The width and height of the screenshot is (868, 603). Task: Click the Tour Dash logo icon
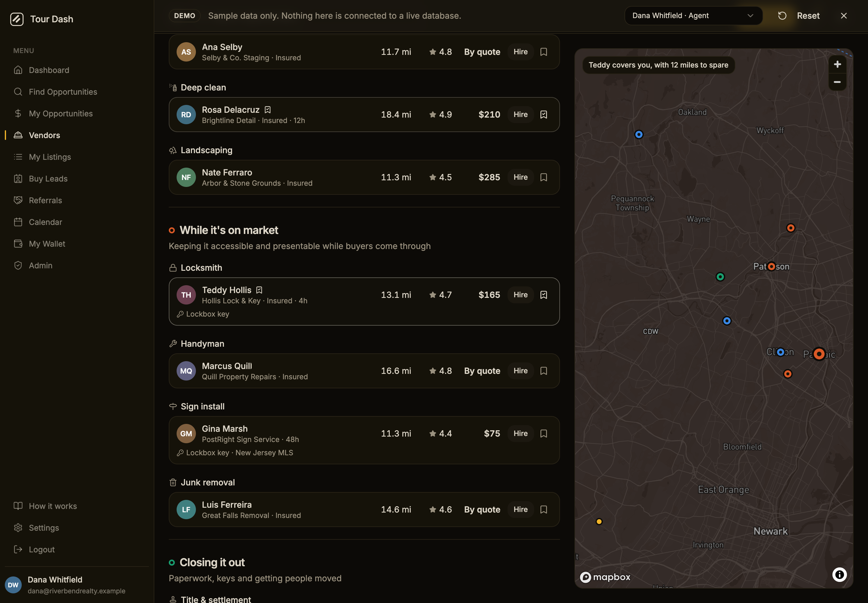click(x=17, y=19)
